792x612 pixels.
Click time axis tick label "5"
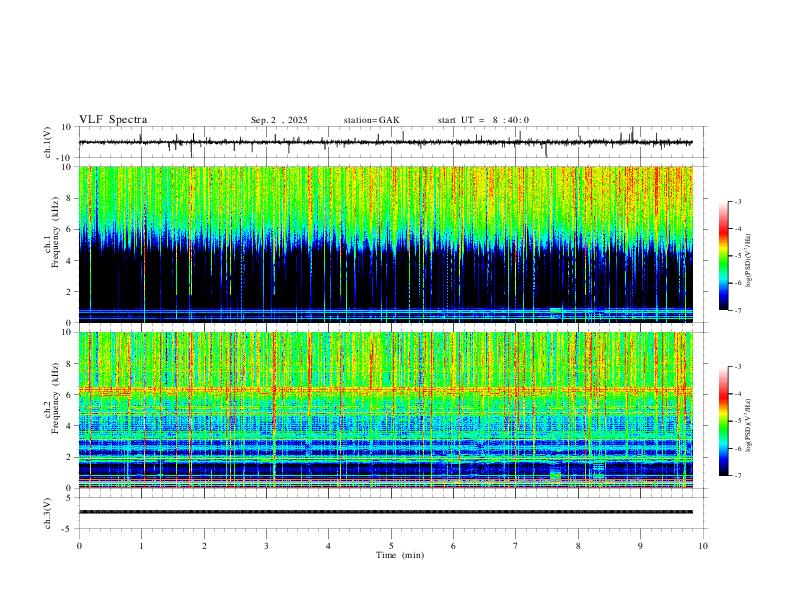click(391, 546)
